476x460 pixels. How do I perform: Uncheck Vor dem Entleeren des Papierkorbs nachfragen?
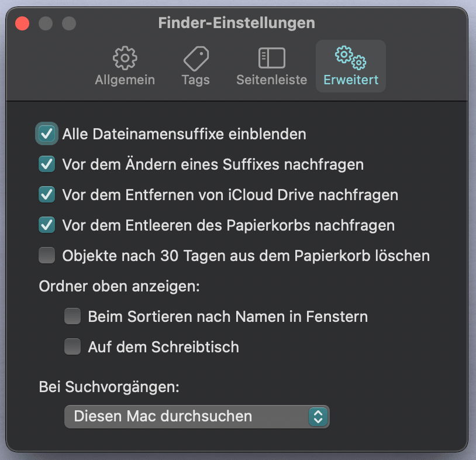47,225
